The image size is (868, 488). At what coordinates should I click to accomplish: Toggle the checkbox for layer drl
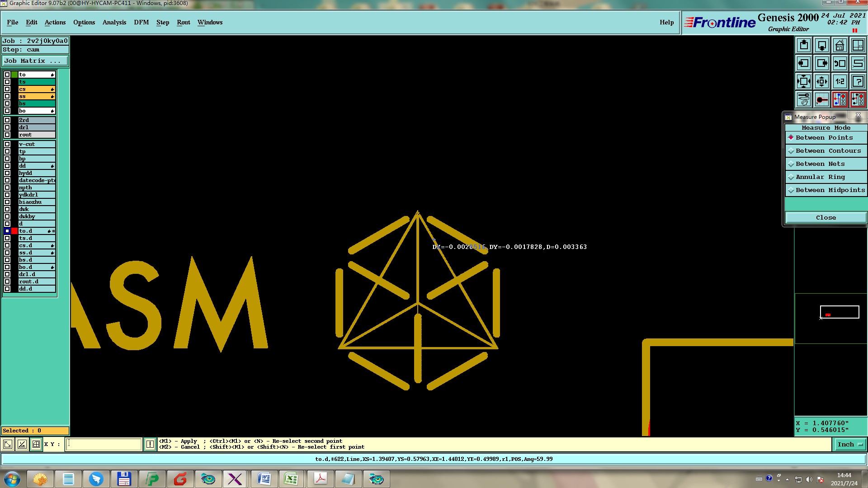pos(7,127)
